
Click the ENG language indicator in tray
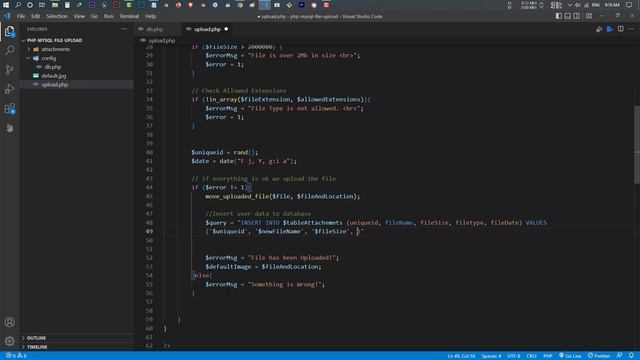[596, 5]
